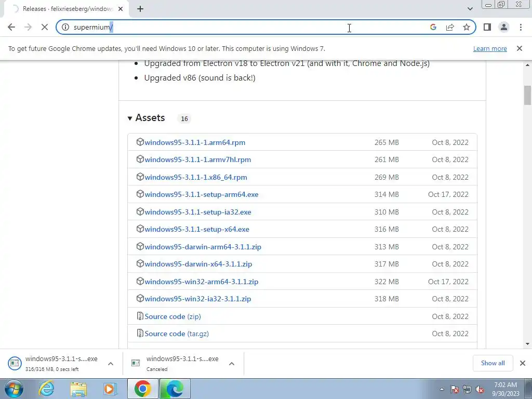Viewport: 532px width, 399px height.
Task: Show hidden system tray icons
Action: (442, 389)
